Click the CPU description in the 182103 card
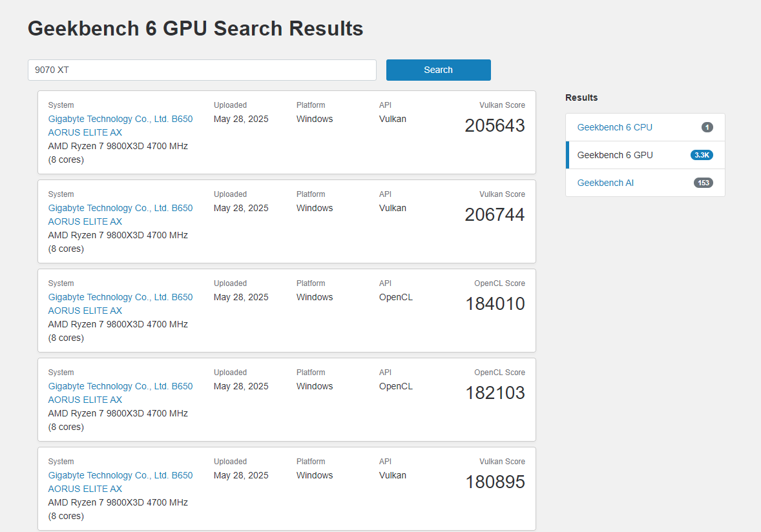Image resolution: width=761 pixels, height=532 pixels. pyautogui.click(x=118, y=420)
